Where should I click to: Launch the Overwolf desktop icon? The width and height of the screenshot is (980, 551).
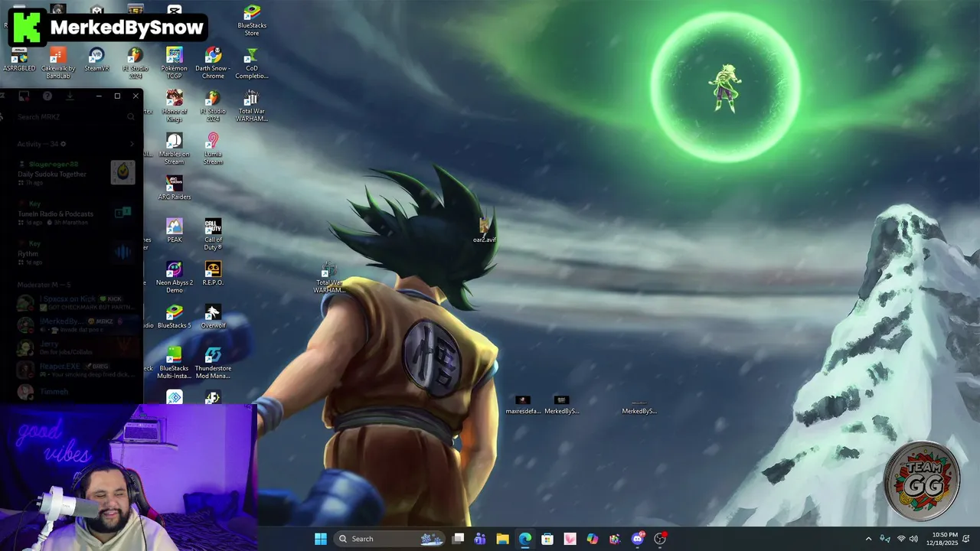213,317
